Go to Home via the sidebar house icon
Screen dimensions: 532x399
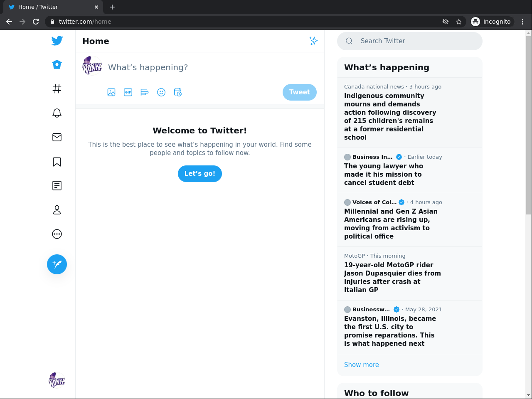[x=57, y=64]
